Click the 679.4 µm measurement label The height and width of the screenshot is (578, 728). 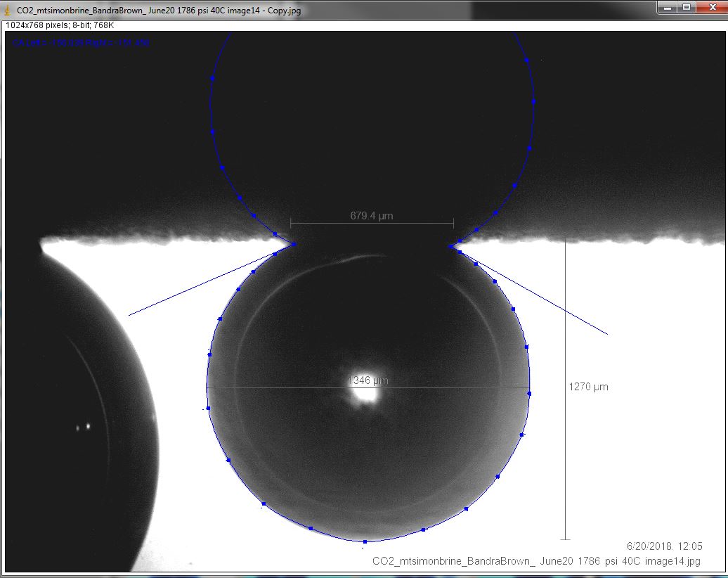[x=372, y=216]
